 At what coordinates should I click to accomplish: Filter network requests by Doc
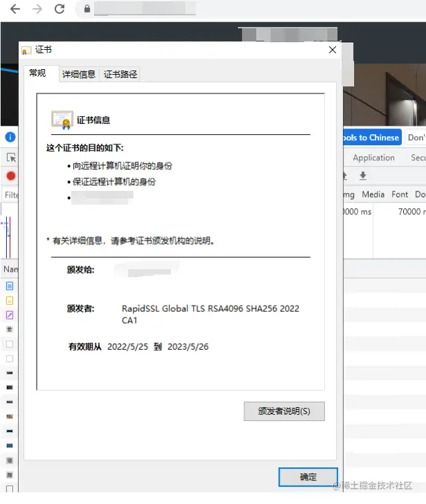[x=420, y=194]
